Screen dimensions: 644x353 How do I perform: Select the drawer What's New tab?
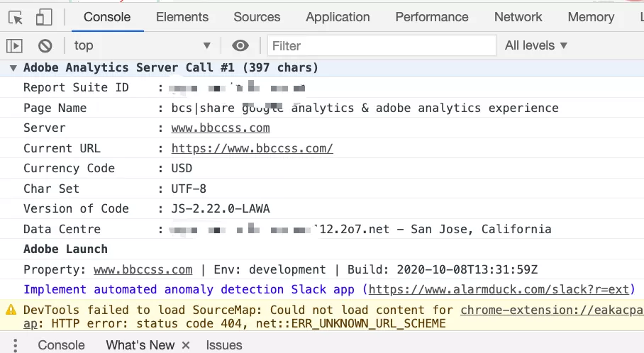140,345
